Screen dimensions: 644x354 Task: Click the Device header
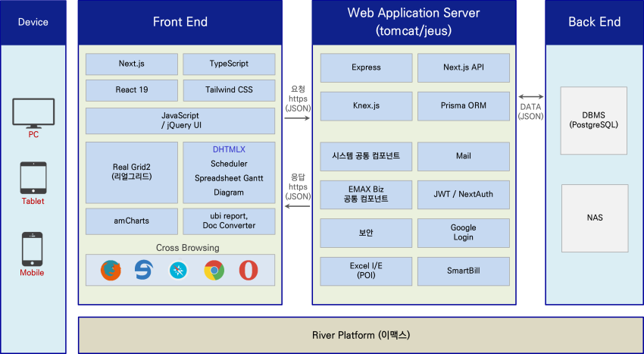point(33,22)
